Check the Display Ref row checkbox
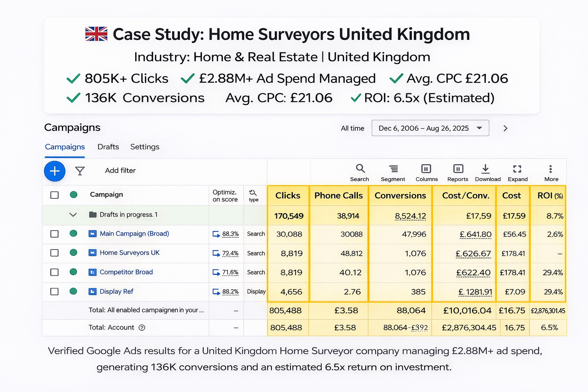The height and width of the screenshot is (392, 588). click(54, 292)
